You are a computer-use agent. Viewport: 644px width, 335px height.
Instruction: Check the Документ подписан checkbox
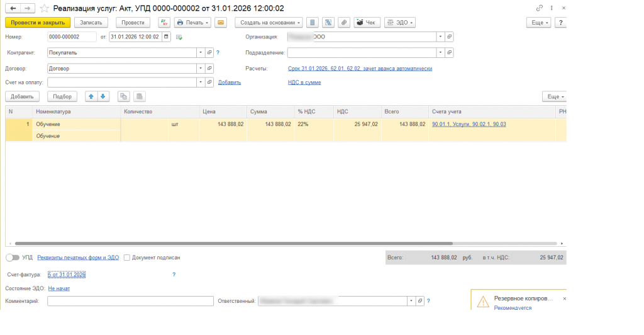tap(127, 258)
